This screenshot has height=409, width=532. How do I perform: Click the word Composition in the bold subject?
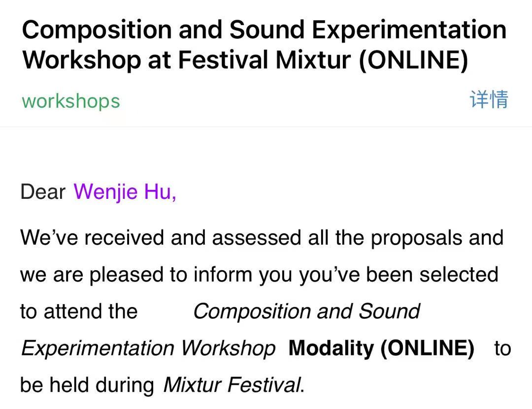tap(96, 30)
